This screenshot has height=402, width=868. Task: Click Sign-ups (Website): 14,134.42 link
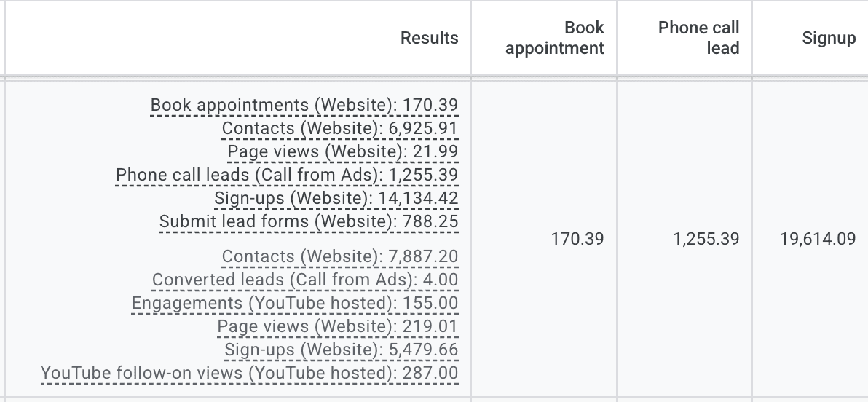point(336,198)
